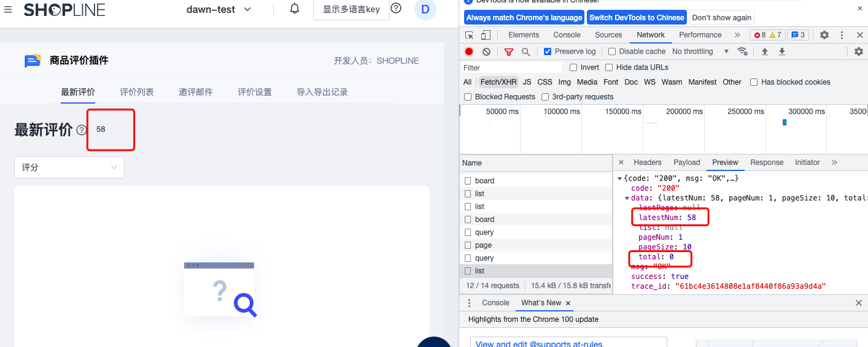The height and width of the screenshot is (347, 868).
Task: Open network conditions wifi icon
Action: point(743,51)
